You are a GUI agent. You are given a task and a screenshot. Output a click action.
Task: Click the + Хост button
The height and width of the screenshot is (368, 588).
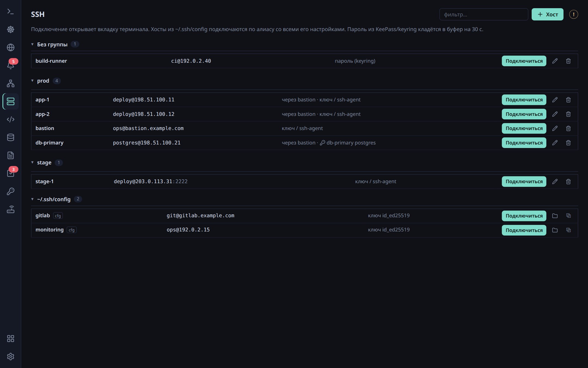pos(547,14)
